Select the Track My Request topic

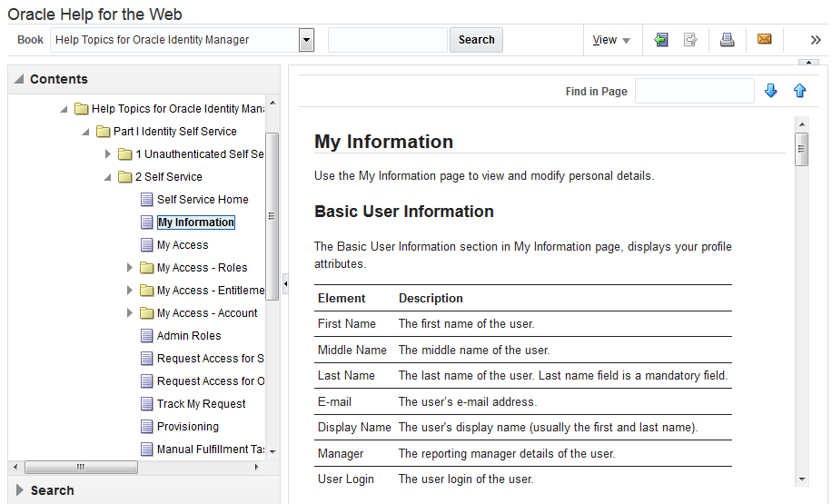pos(201,404)
